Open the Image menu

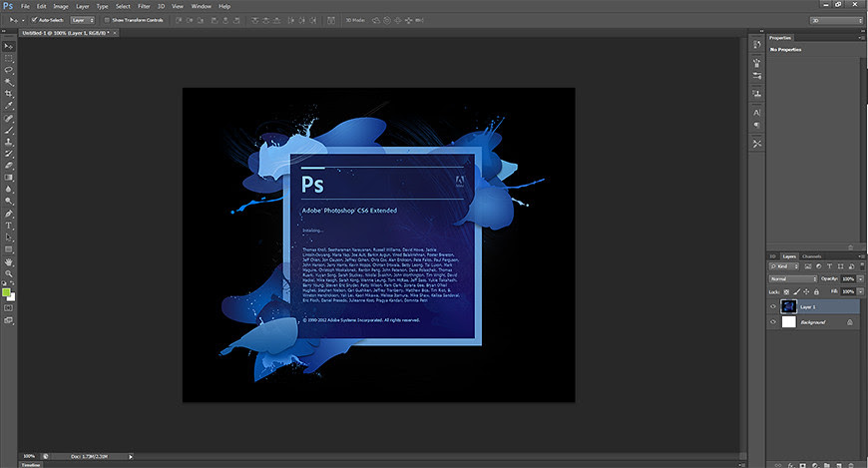click(60, 6)
